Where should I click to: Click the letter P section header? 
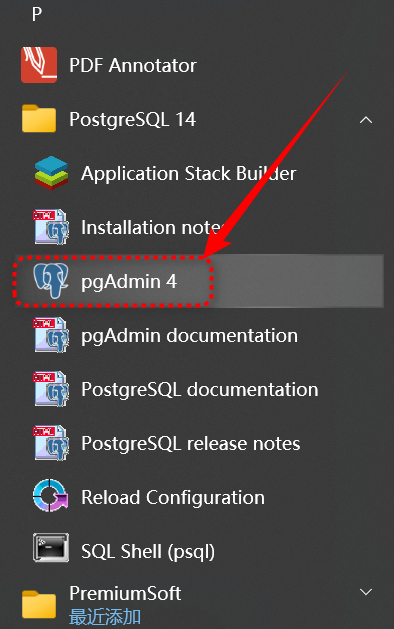pos(37,14)
